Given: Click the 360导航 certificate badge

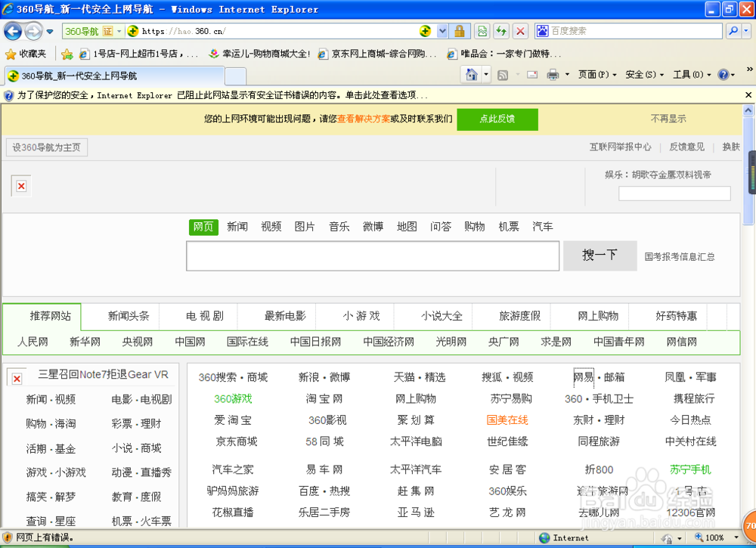Looking at the screenshot, I should point(94,31).
